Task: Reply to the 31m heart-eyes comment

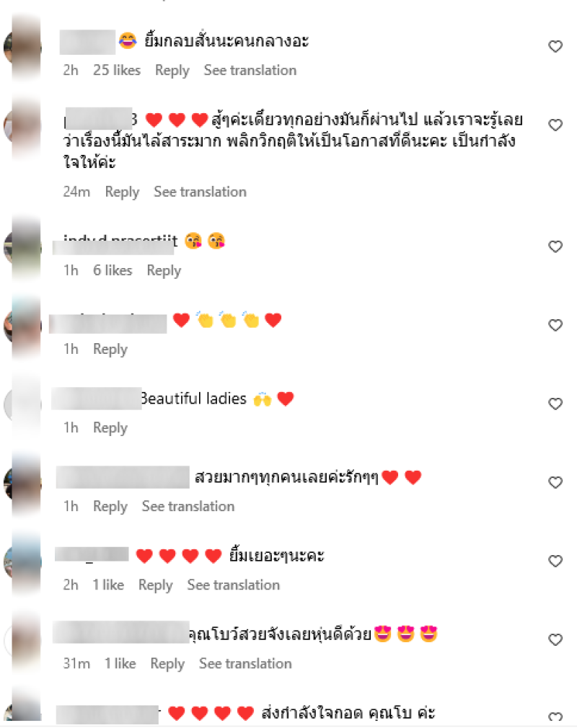Action: click(168, 664)
